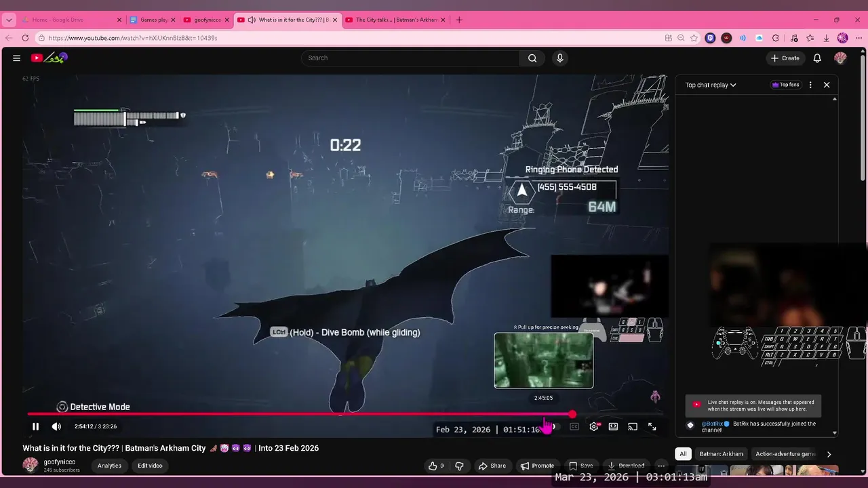Open the Twitch extension icon
Image resolution: width=868 pixels, height=488 pixels.
710,38
